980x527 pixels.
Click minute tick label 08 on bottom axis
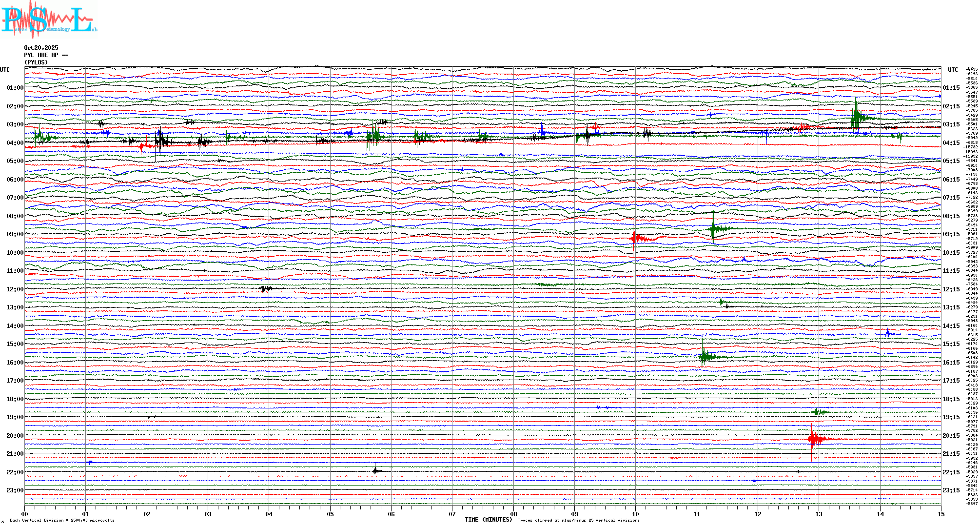(x=513, y=514)
